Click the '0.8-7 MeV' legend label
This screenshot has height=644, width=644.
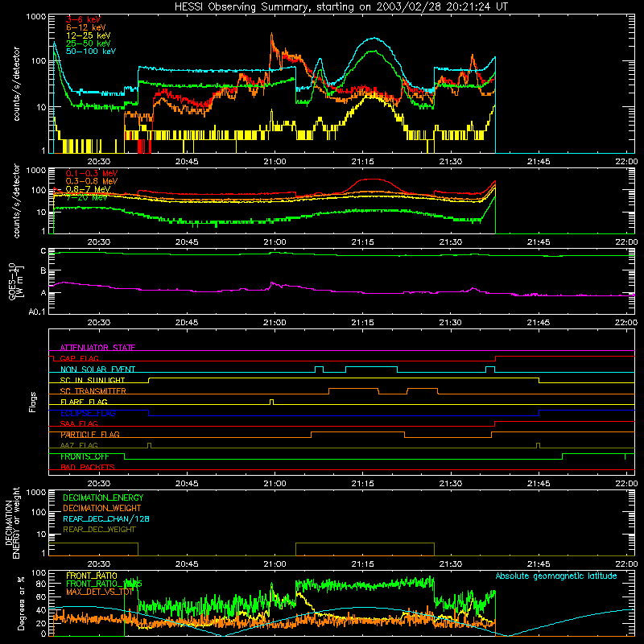click(89, 189)
